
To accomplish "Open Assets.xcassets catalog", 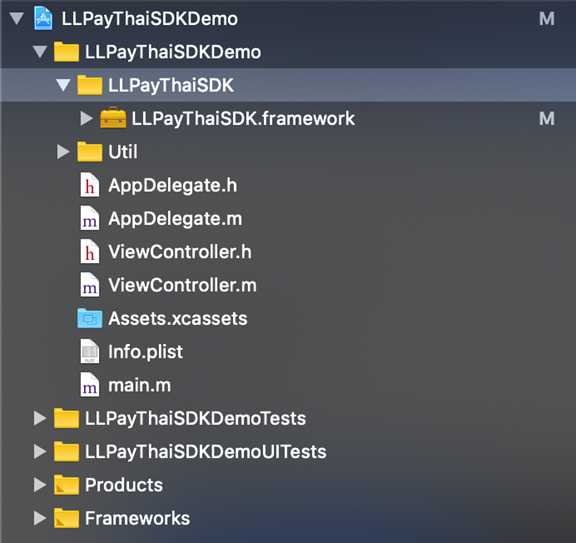I will click(178, 318).
